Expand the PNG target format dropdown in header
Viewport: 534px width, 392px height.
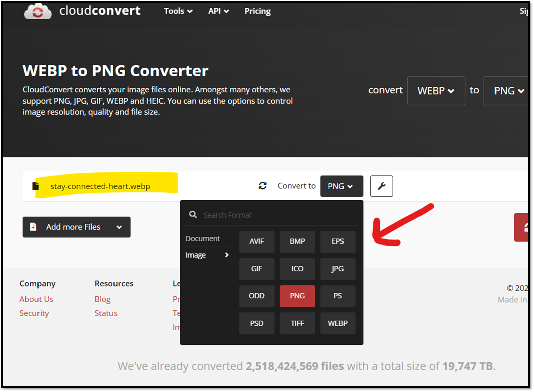pos(506,91)
